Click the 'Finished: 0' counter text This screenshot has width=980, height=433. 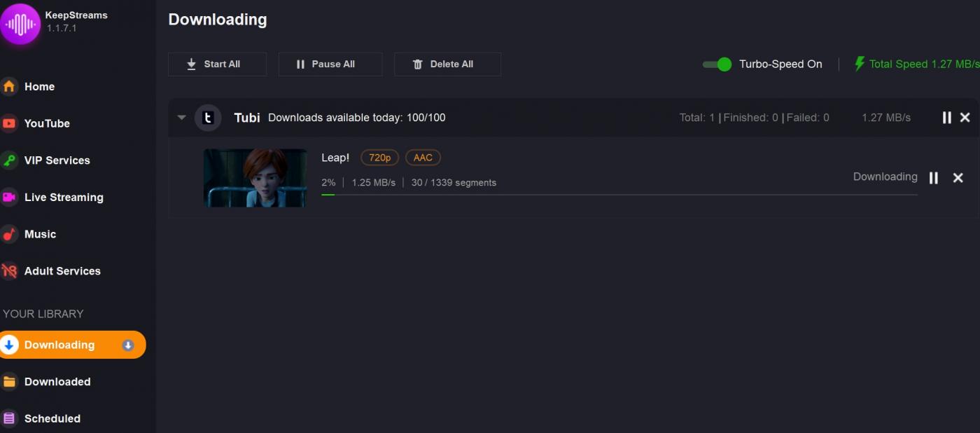tap(750, 118)
